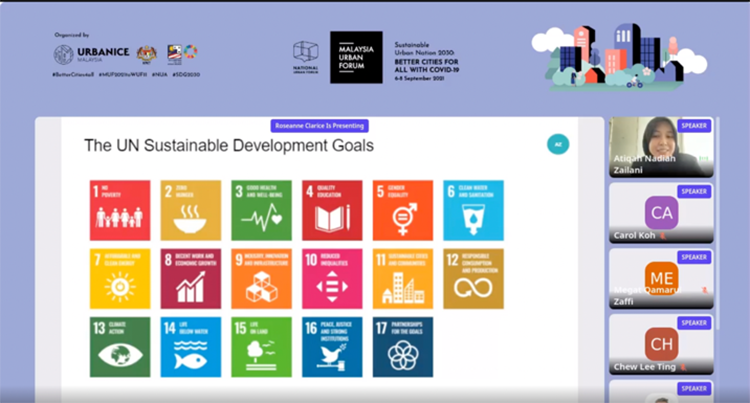Select SDG 16 Peace, Justice and Strong Institutions
The image size is (750, 403).
click(332, 347)
